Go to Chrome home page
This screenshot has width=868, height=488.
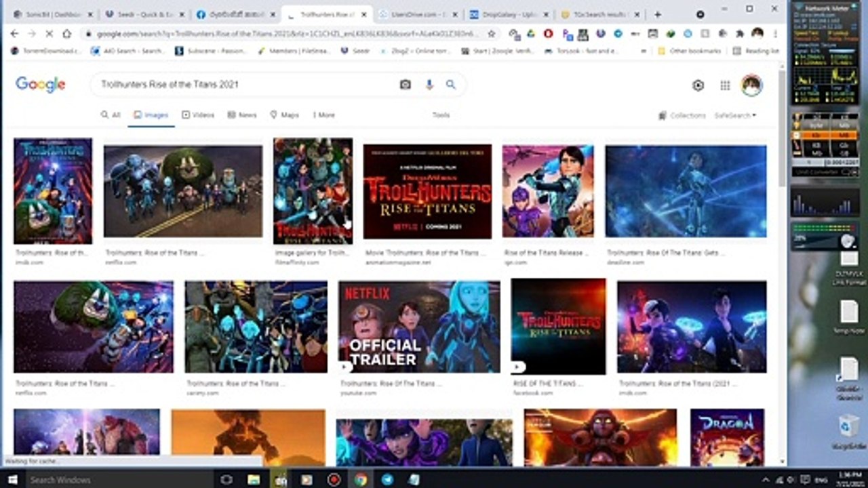[x=66, y=33]
